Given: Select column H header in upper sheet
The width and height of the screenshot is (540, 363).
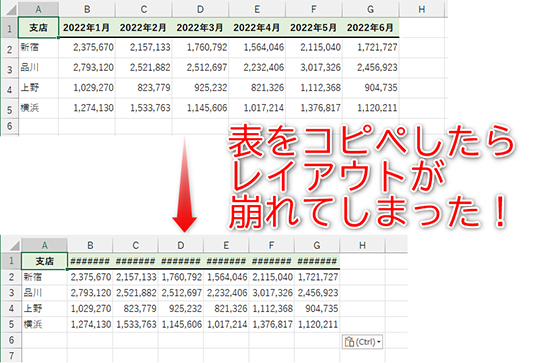Looking at the screenshot, I should coord(422,9).
